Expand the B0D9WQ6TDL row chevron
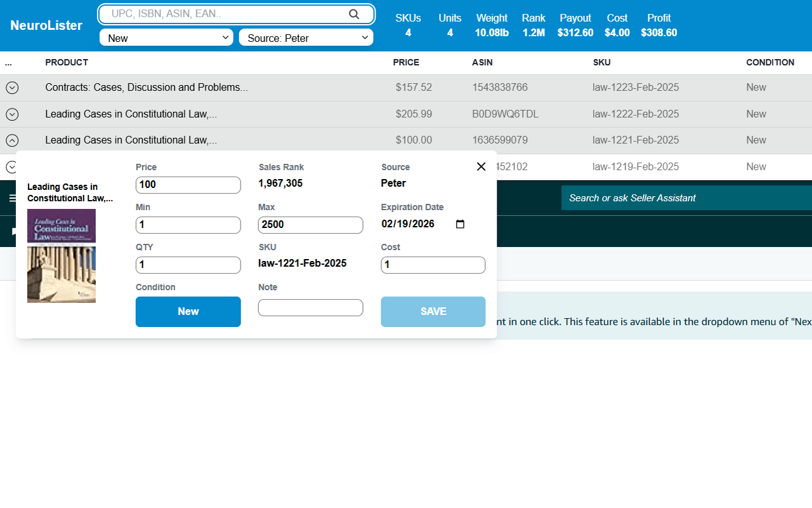Viewport: 812px width, 508px height. (x=12, y=114)
